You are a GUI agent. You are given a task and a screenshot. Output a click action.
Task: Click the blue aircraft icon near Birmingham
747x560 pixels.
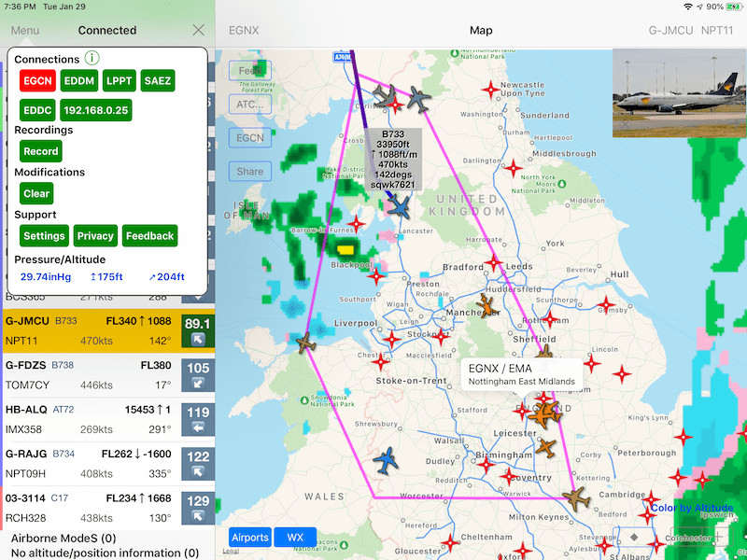(386, 459)
